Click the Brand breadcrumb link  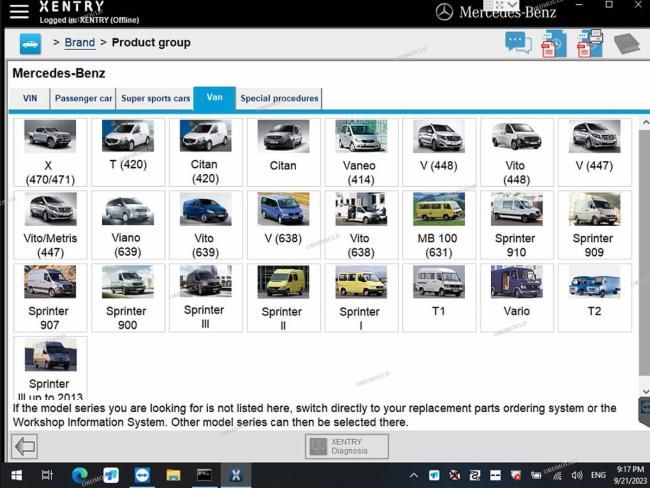[80, 43]
